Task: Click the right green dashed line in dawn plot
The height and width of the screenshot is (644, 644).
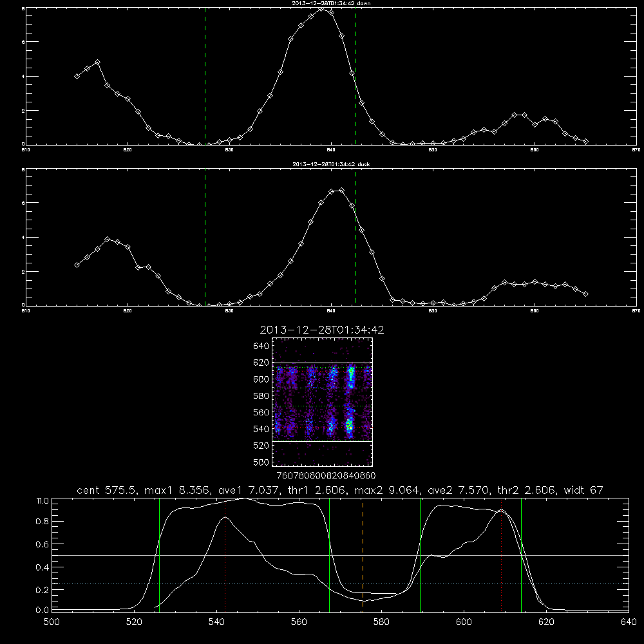Action: tap(355, 76)
